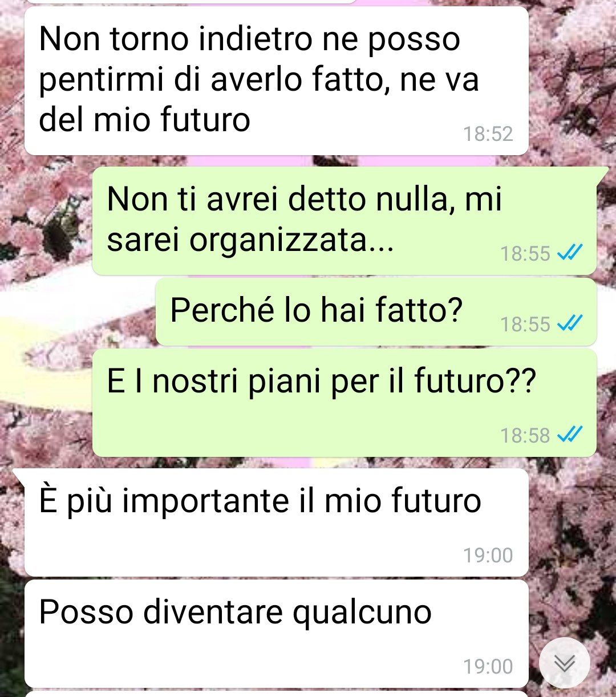Tap the read ticks on "mi sarei organizzata..." message
This screenshot has height=697, width=616.
569,253
